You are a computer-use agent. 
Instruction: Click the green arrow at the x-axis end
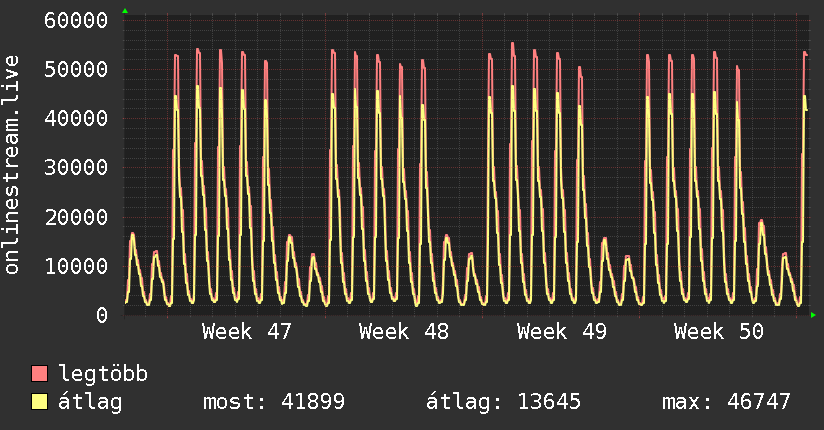click(x=813, y=315)
